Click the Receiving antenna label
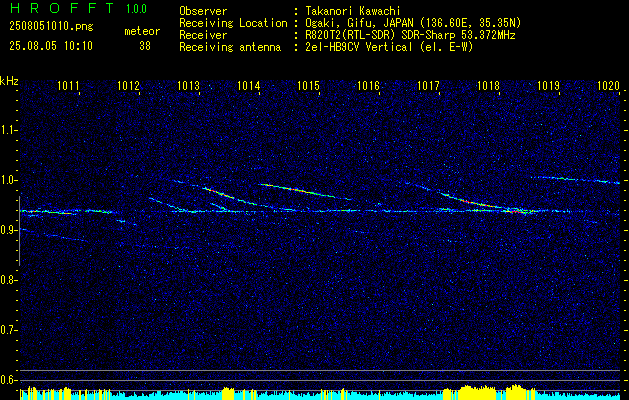This screenshot has height=400, width=629. pos(230,47)
